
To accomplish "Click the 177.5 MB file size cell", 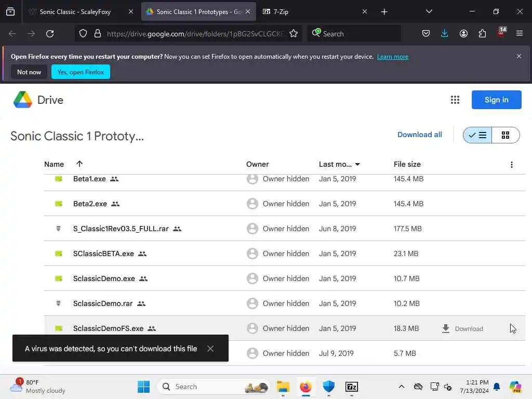I will 407,229.
